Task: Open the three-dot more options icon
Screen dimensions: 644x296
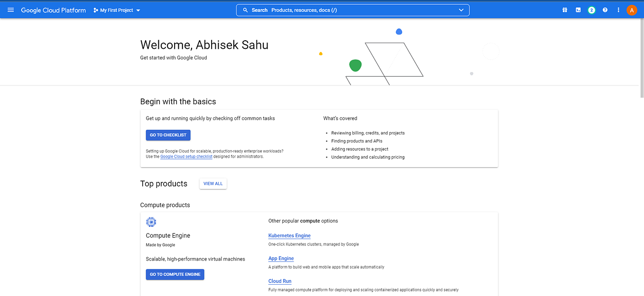Action: click(618, 9)
